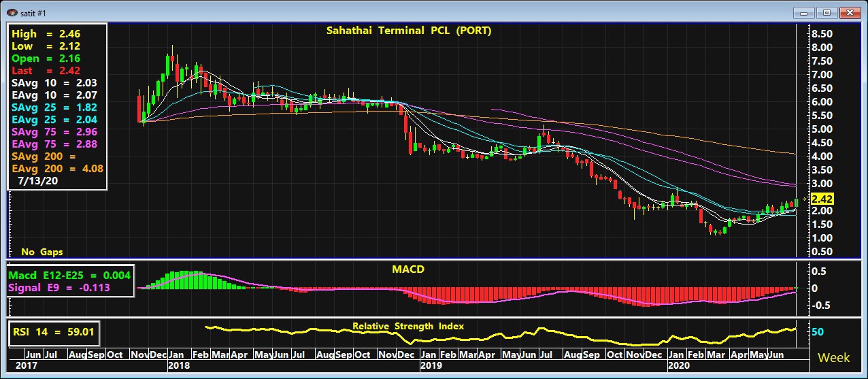Select the SAvg 10 = 2.03 line
This screenshot has height=379, width=868.
[x=54, y=83]
